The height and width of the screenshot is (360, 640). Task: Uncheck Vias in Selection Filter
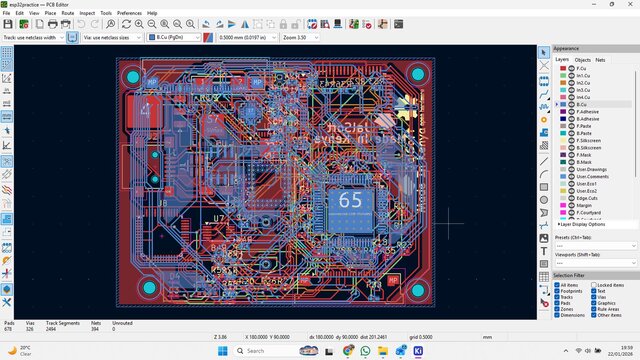(x=594, y=297)
